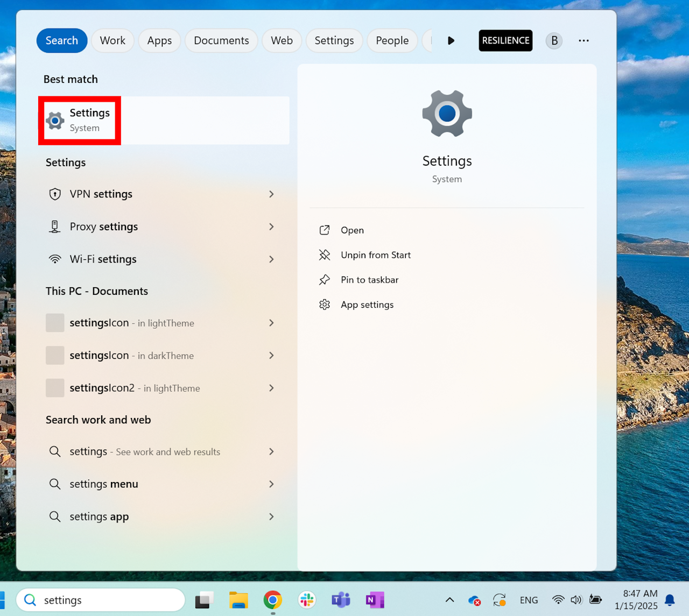Open Task View from the taskbar
The width and height of the screenshot is (689, 616).
(204, 600)
